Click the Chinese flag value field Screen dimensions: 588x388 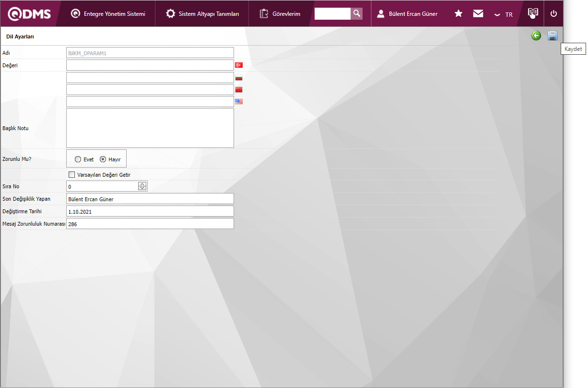pos(150,89)
